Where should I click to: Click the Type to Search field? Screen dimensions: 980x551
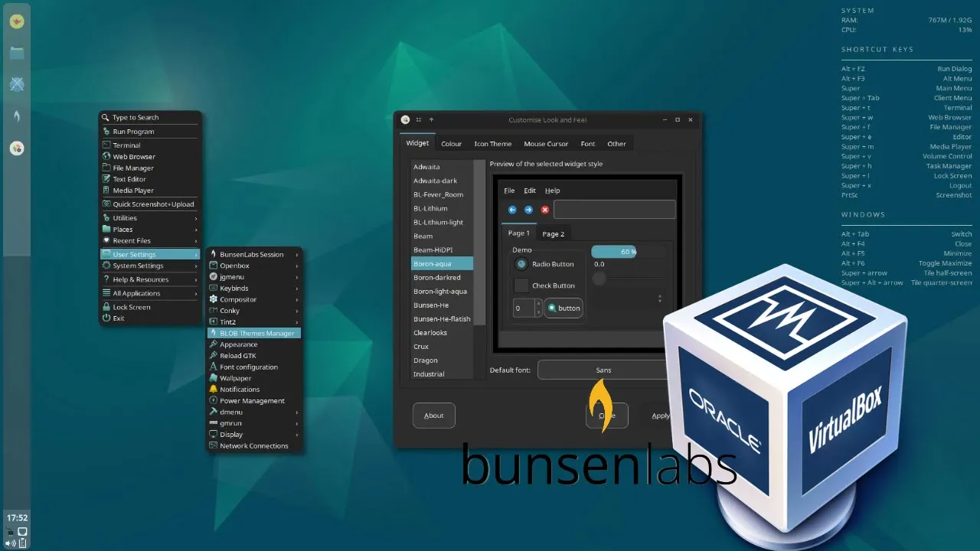tap(150, 117)
